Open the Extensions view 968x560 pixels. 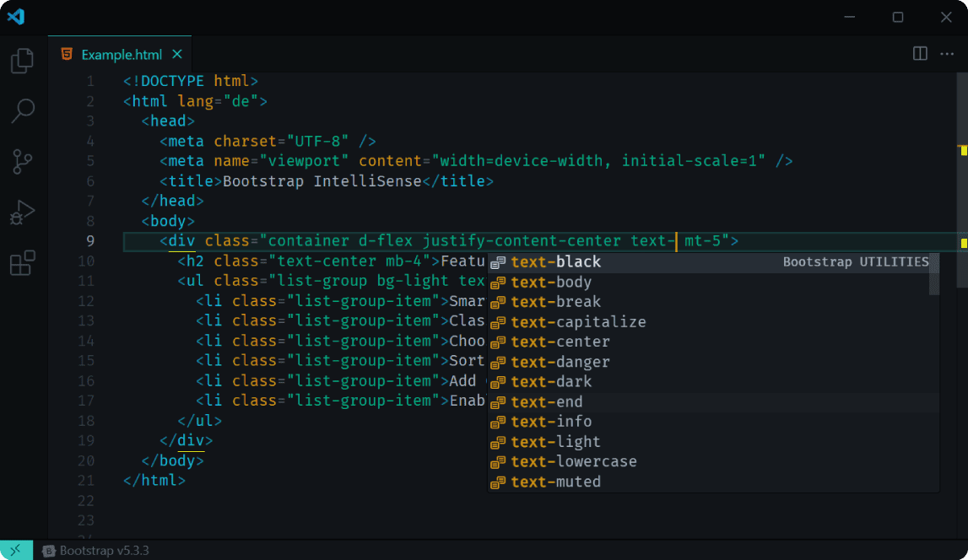point(22,262)
